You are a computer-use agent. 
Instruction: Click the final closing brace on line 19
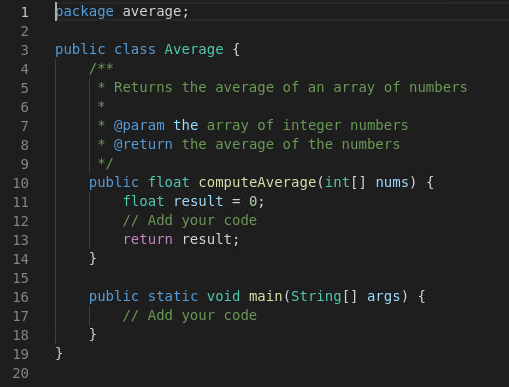point(59,353)
